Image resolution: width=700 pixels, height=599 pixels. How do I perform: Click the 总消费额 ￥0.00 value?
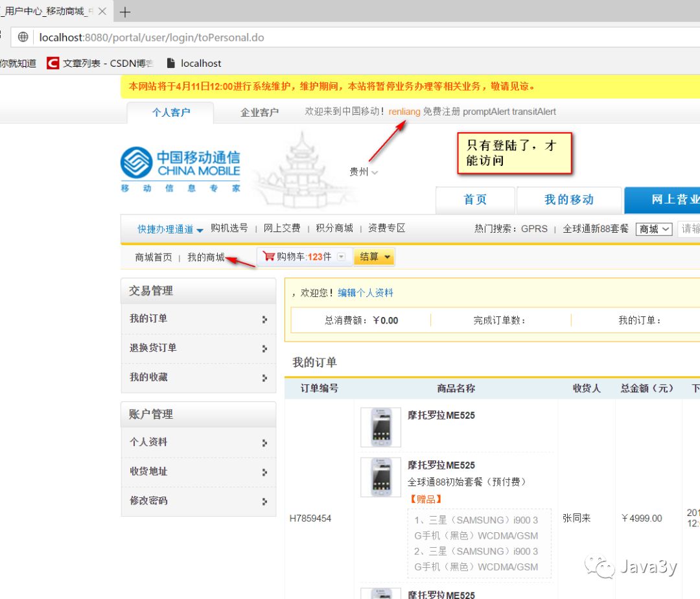tap(385, 320)
